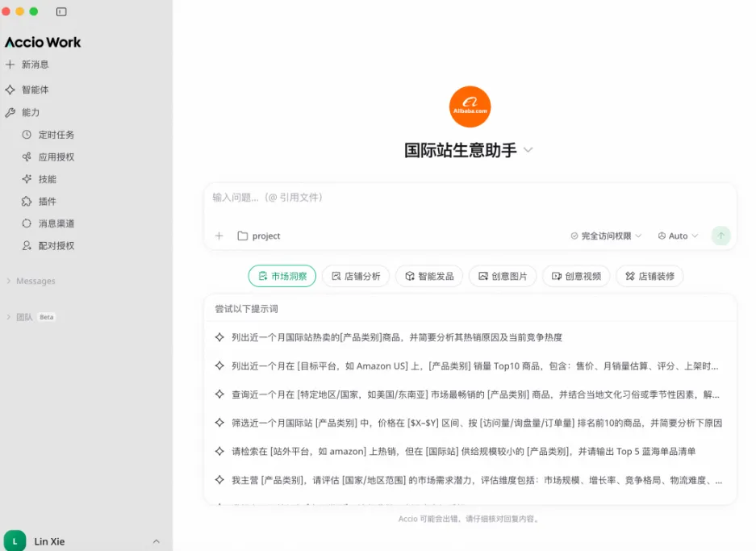Select the 店铺分析 tab
Screen dimensions: 756x551
(x=356, y=276)
